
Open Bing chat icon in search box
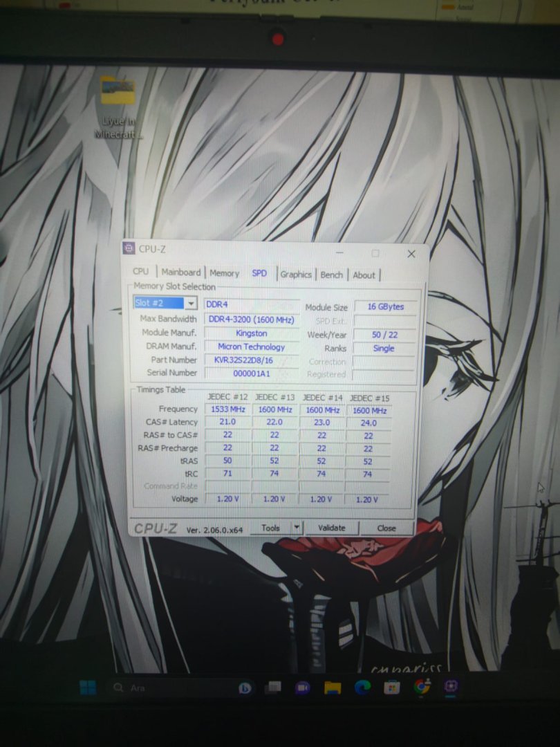(245, 688)
